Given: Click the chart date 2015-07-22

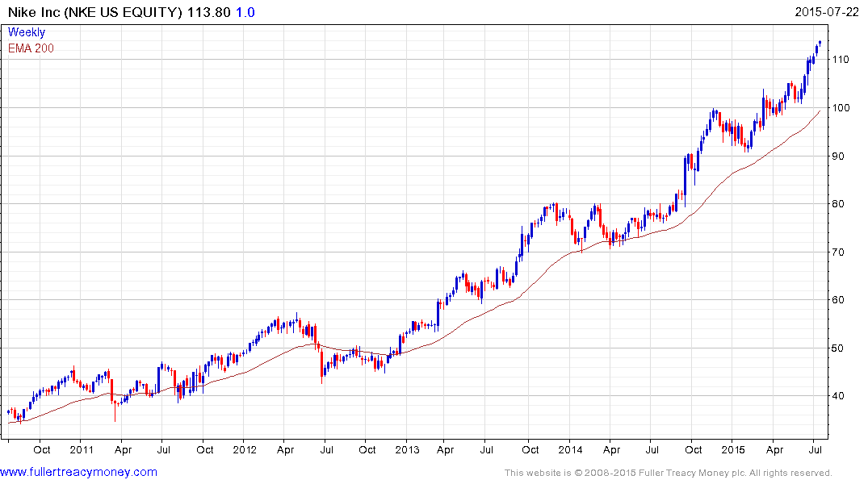Looking at the screenshot, I should (827, 12).
